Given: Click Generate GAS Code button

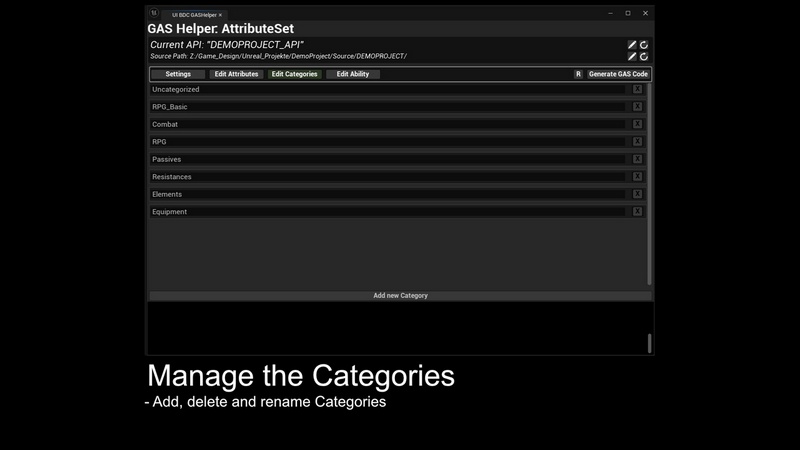Looking at the screenshot, I should (x=618, y=74).
